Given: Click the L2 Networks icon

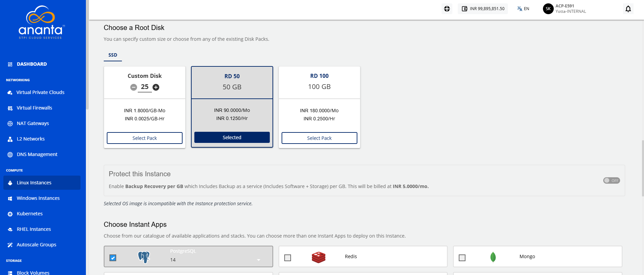Looking at the screenshot, I should click(x=10, y=139).
